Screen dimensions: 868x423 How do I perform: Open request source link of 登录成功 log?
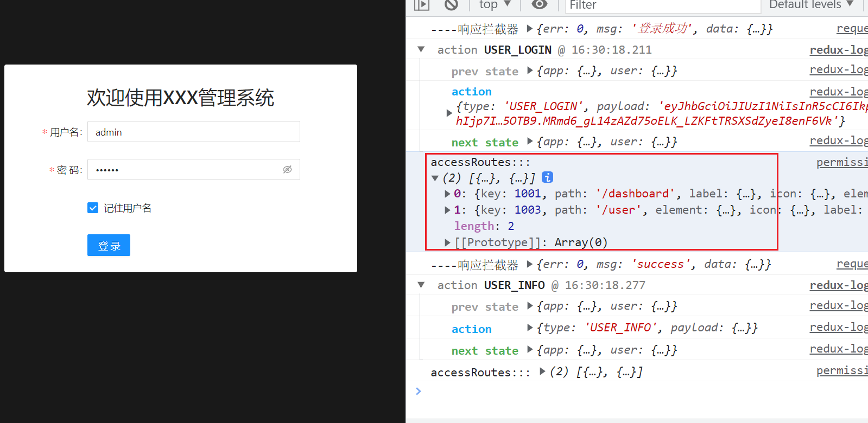pos(852,28)
